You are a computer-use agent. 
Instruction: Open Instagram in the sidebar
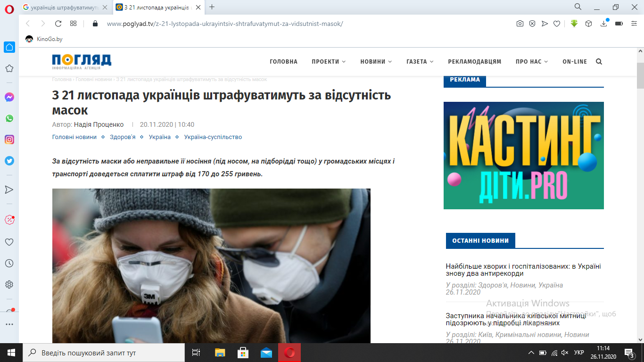tap(9, 140)
